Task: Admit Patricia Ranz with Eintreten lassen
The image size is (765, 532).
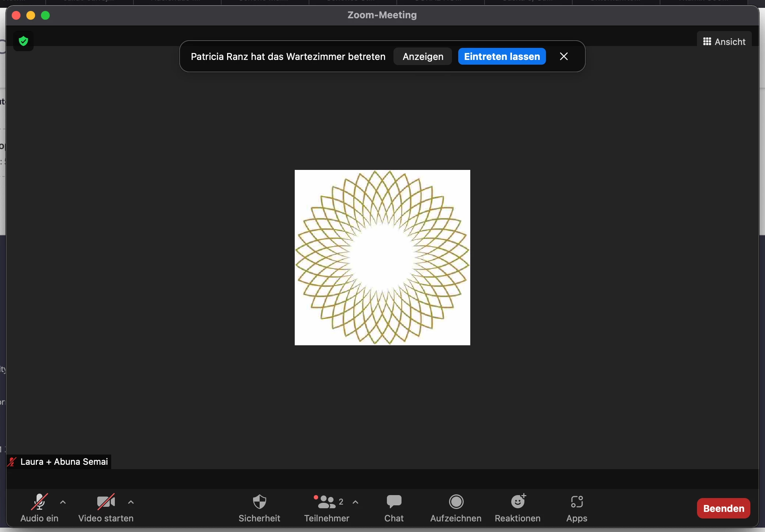Action: [502, 57]
